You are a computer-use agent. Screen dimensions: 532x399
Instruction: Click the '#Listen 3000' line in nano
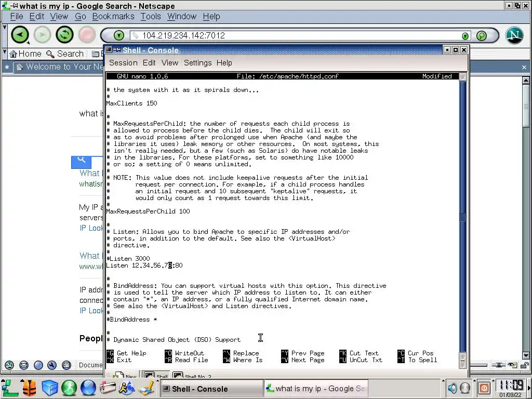[128, 259]
